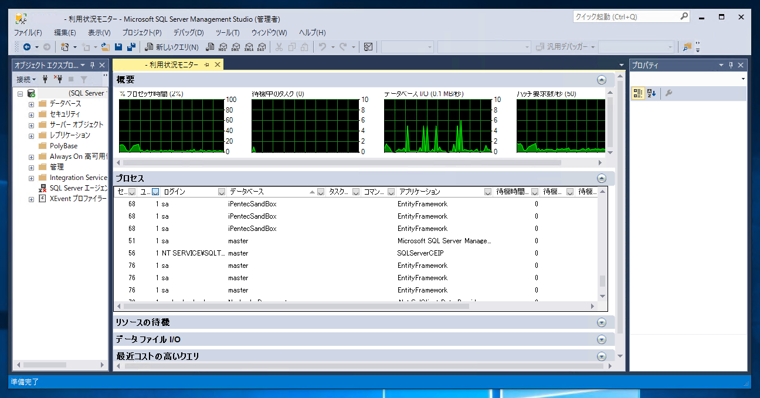Pin the プロパティ panel
Screen dimensions: 760x398
[731, 65]
